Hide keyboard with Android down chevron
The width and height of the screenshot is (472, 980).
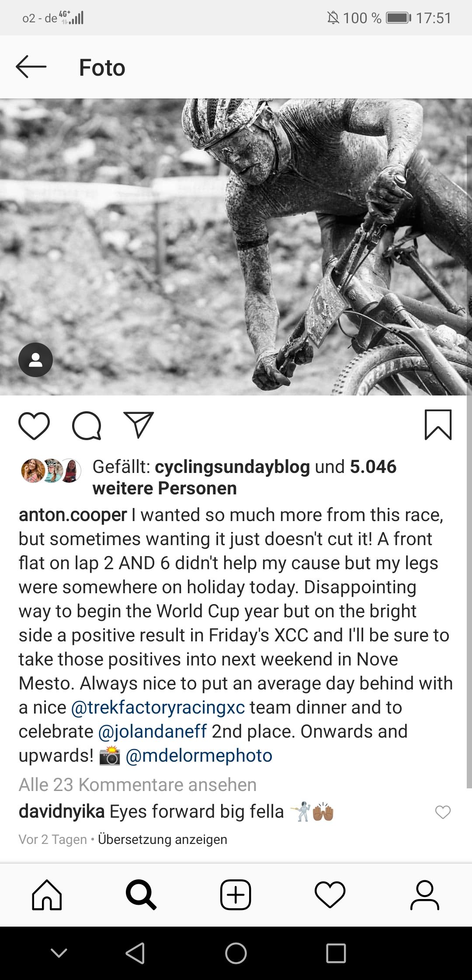[59, 953]
